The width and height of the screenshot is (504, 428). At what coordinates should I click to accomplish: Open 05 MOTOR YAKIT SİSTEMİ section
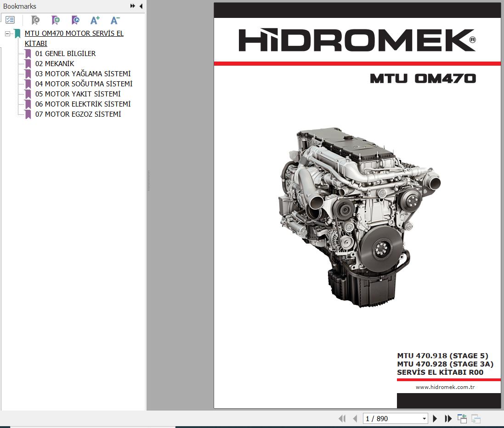point(78,94)
